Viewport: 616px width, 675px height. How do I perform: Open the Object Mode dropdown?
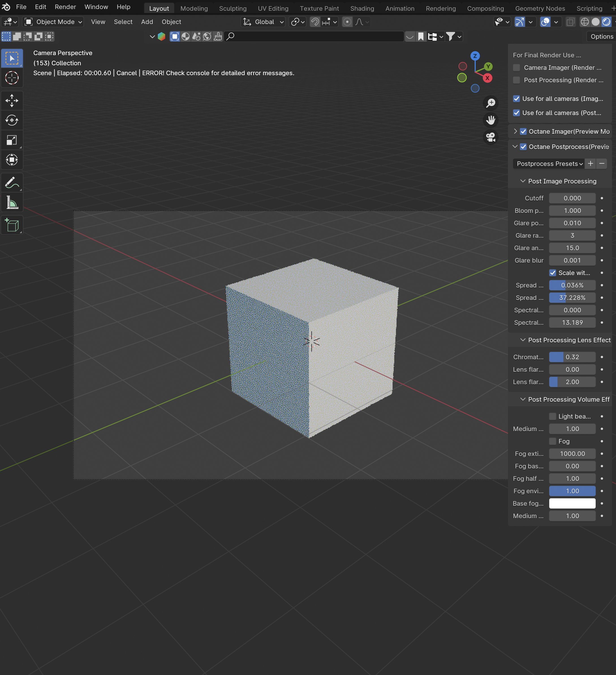point(53,22)
